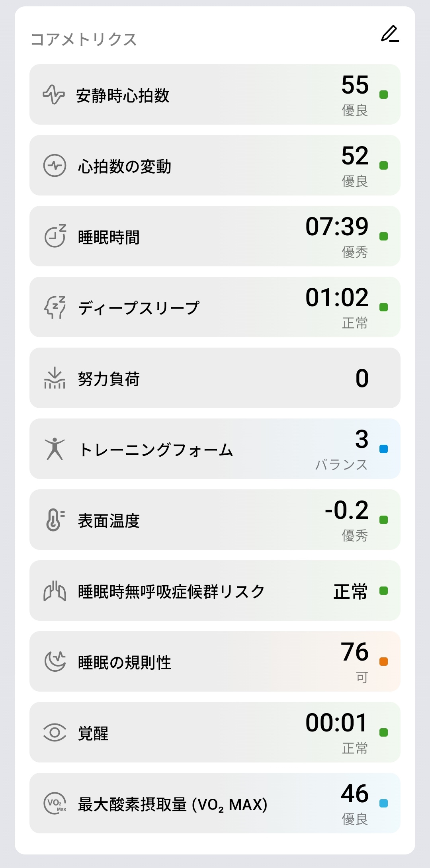Open the 最大酸素摂取量 (VO2 MAX) label
The image size is (430, 868).
click(172, 805)
